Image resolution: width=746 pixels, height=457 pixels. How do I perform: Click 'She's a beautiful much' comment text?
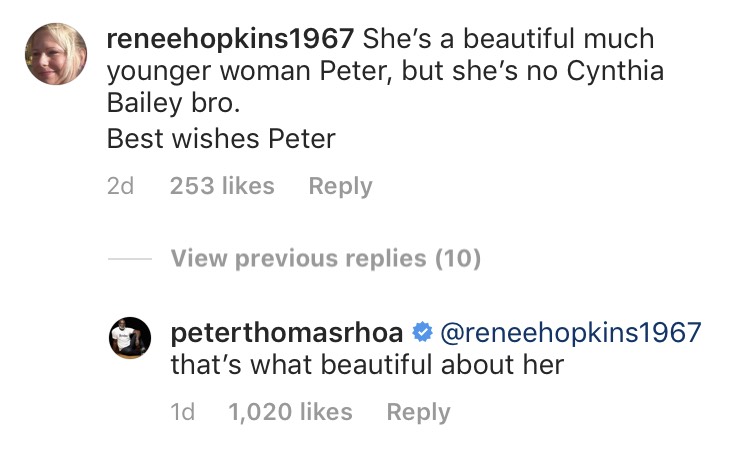(x=508, y=40)
